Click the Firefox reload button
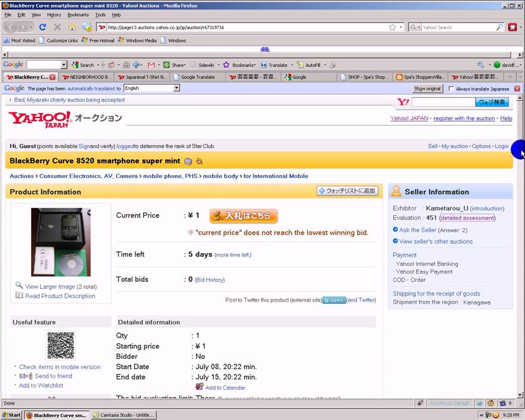Viewport: 525px width, 420px height. pos(43,27)
